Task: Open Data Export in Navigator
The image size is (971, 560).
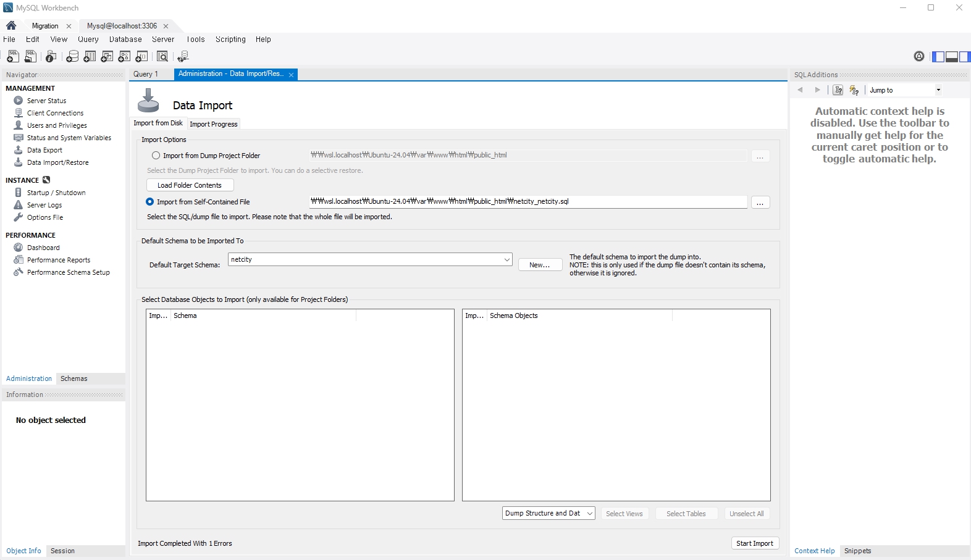Action: [x=44, y=150]
